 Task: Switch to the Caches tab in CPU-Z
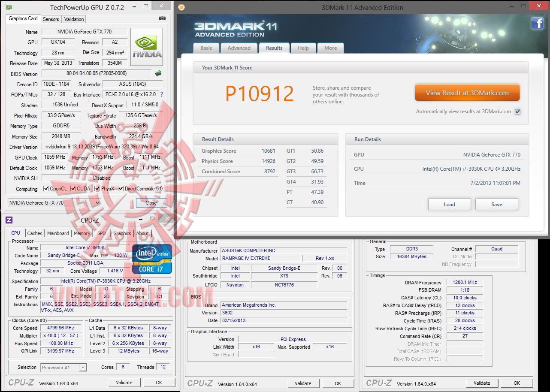coord(35,234)
